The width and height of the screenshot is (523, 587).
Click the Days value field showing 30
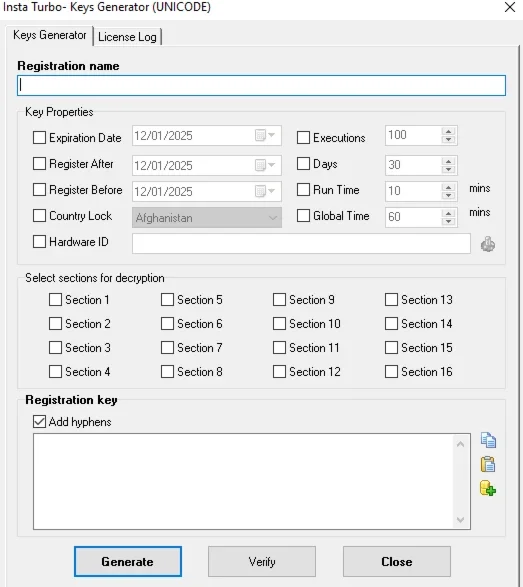[x=413, y=165]
